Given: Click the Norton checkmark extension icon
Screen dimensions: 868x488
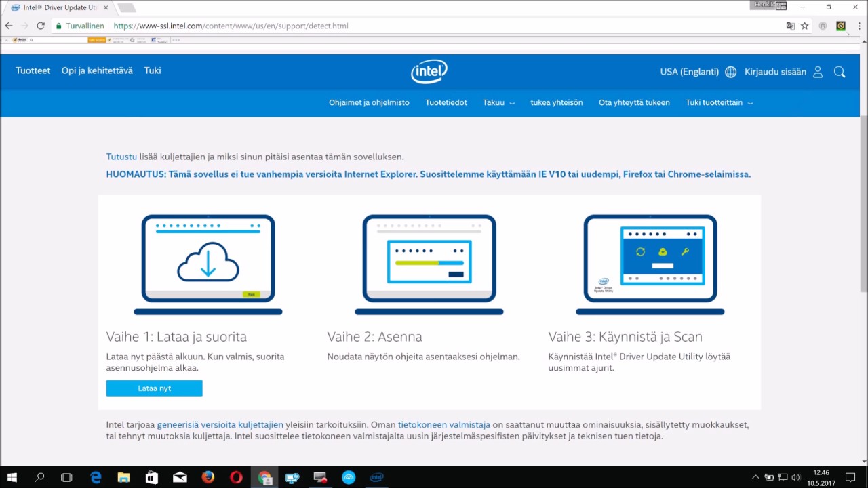Looking at the screenshot, I should coord(841,26).
